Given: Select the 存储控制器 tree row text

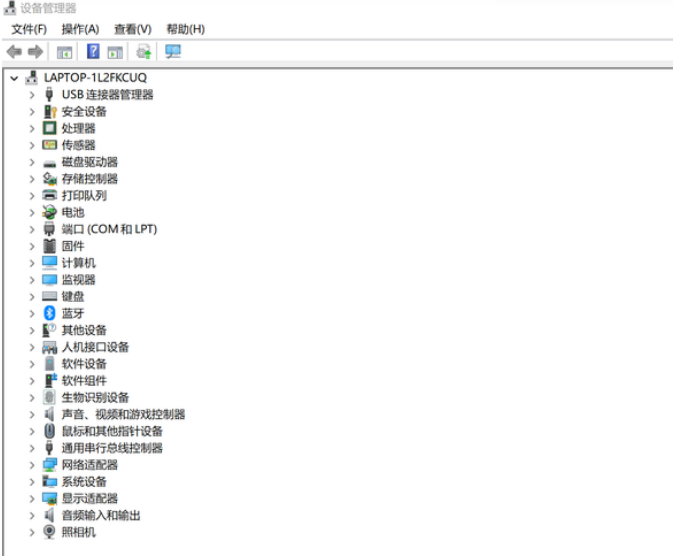Looking at the screenshot, I should pos(90,179).
